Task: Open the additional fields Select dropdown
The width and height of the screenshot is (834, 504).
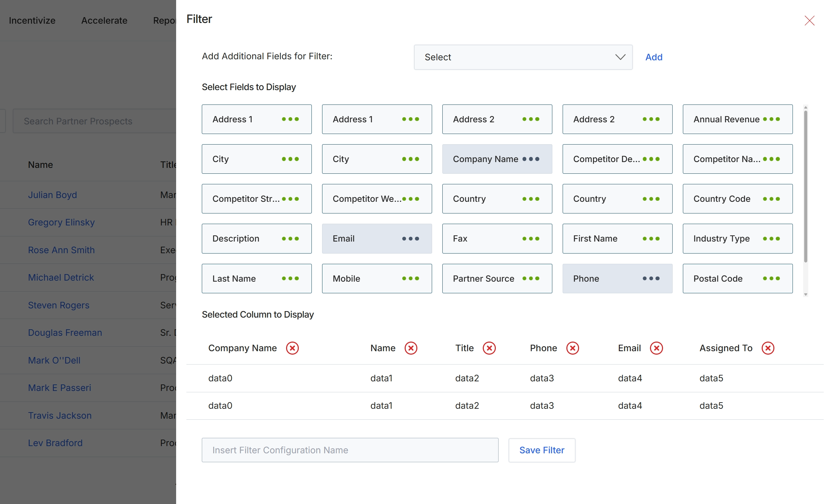Action: click(x=523, y=57)
